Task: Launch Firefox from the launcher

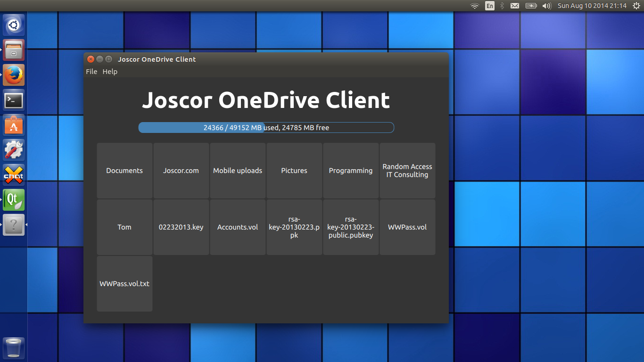Action: click(13, 74)
